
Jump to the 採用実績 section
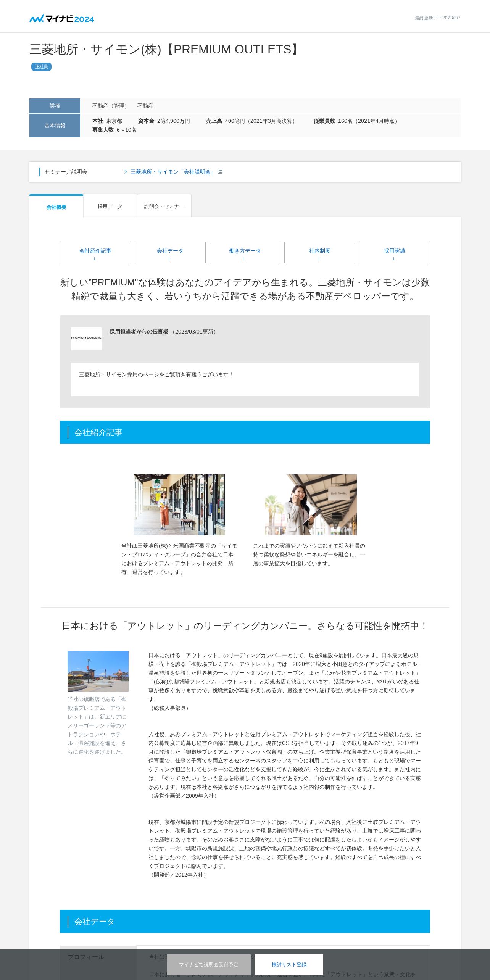[395, 252]
